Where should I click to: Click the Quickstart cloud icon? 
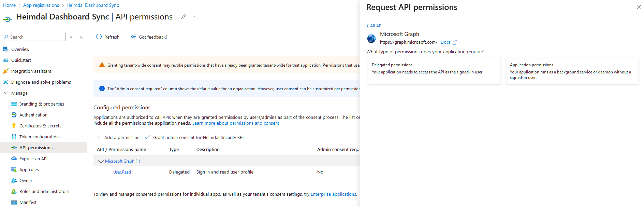point(5,60)
